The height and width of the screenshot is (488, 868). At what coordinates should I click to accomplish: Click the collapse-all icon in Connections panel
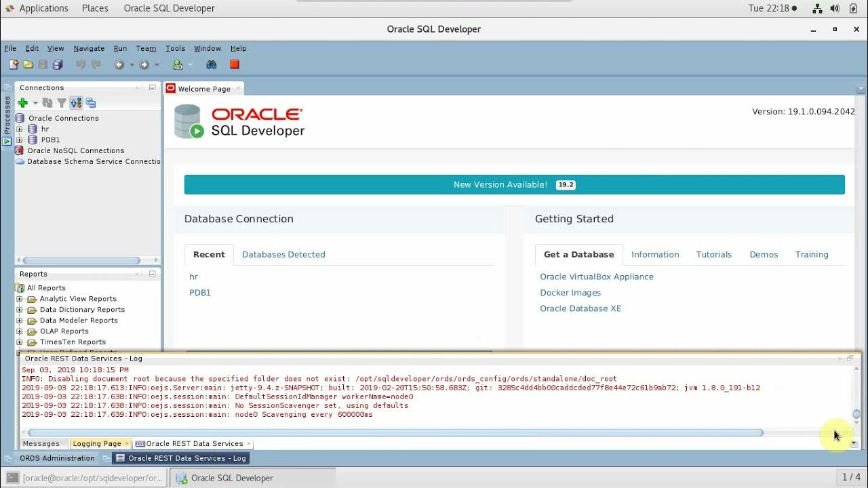(91, 103)
